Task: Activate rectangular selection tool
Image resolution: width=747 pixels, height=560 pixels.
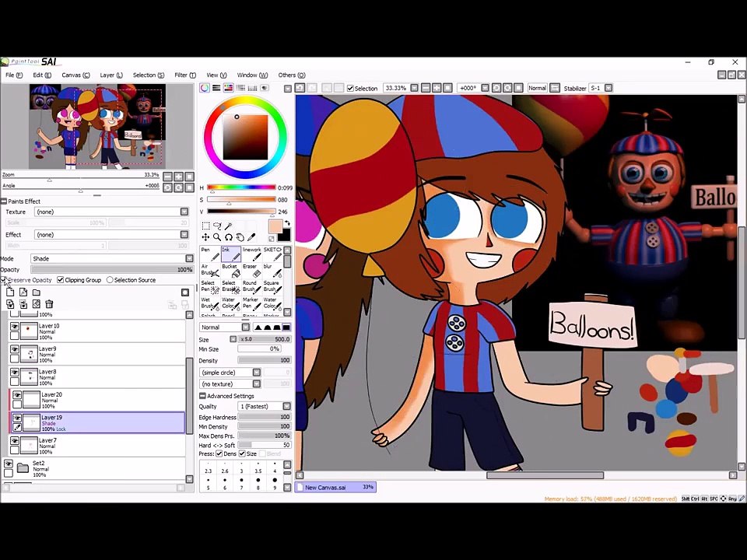Action: coord(205,226)
